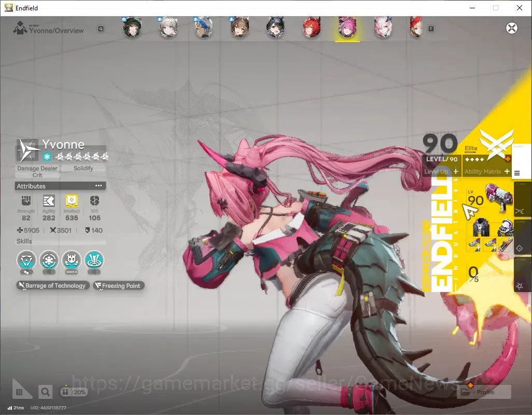Click the cryo snowflake element icon

(47, 157)
